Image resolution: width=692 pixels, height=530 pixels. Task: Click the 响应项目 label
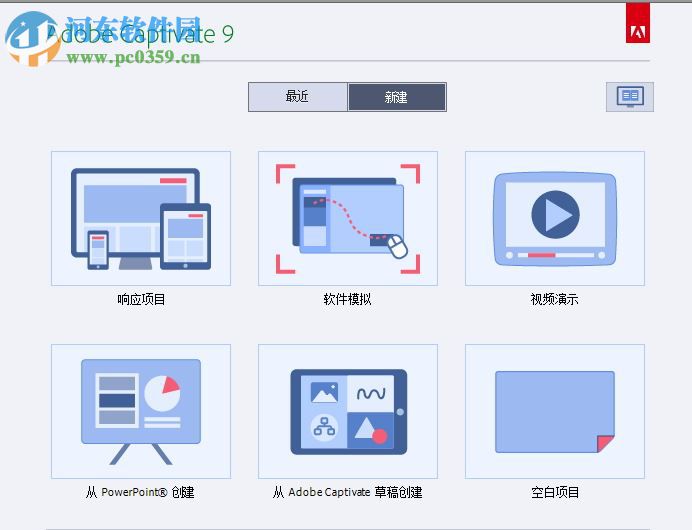pyautogui.click(x=141, y=299)
